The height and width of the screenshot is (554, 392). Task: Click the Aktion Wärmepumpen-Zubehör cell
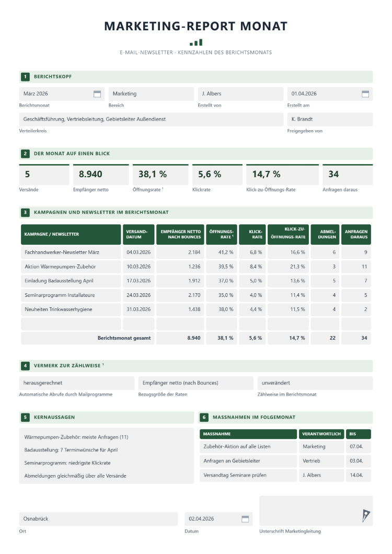(x=71, y=267)
